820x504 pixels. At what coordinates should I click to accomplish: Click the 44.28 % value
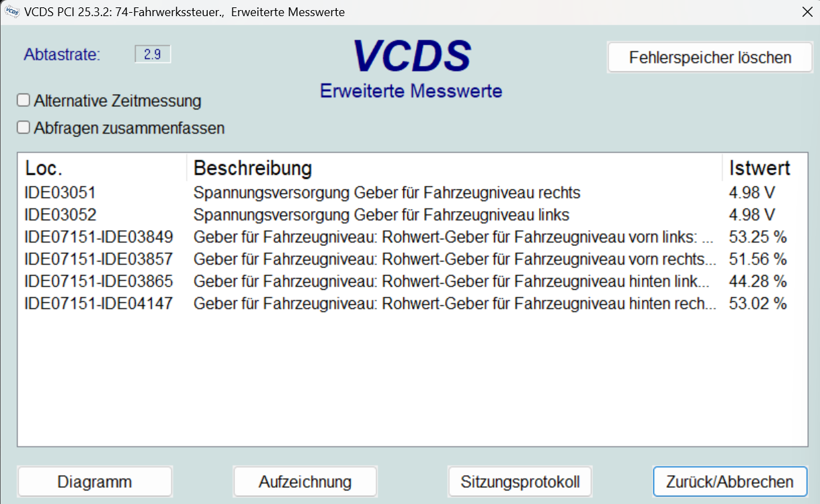(x=757, y=282)
